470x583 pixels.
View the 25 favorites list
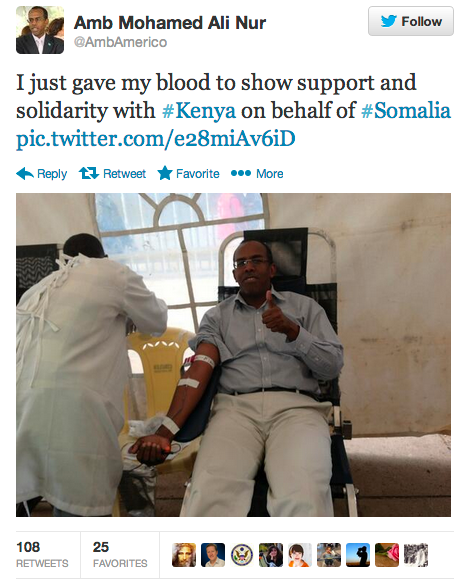click(120, 555)
